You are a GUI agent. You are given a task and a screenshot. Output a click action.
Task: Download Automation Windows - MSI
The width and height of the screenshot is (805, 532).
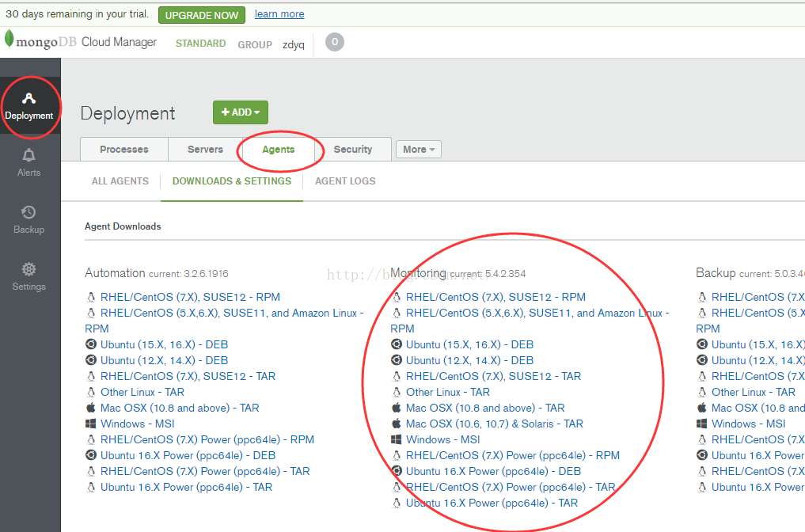coord(138,424)
